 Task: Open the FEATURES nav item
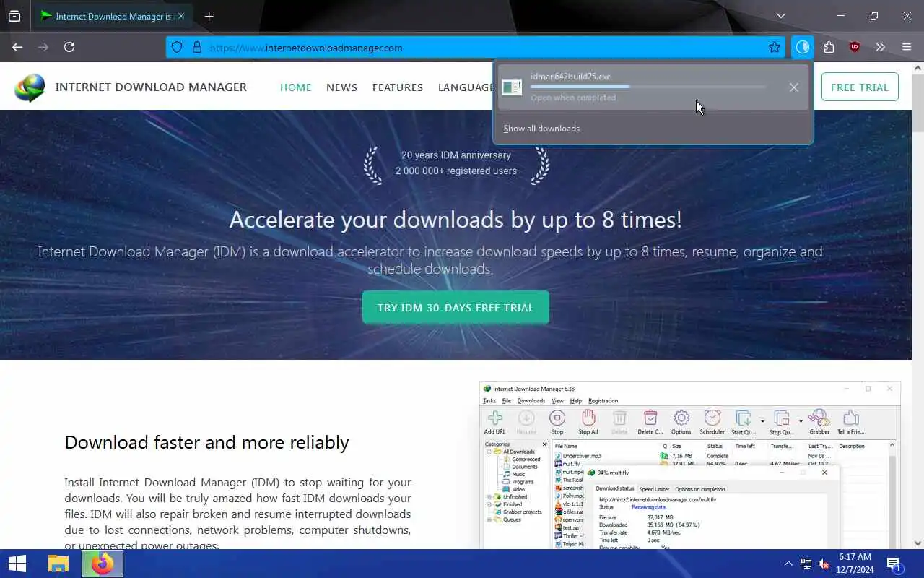[398, 87]
